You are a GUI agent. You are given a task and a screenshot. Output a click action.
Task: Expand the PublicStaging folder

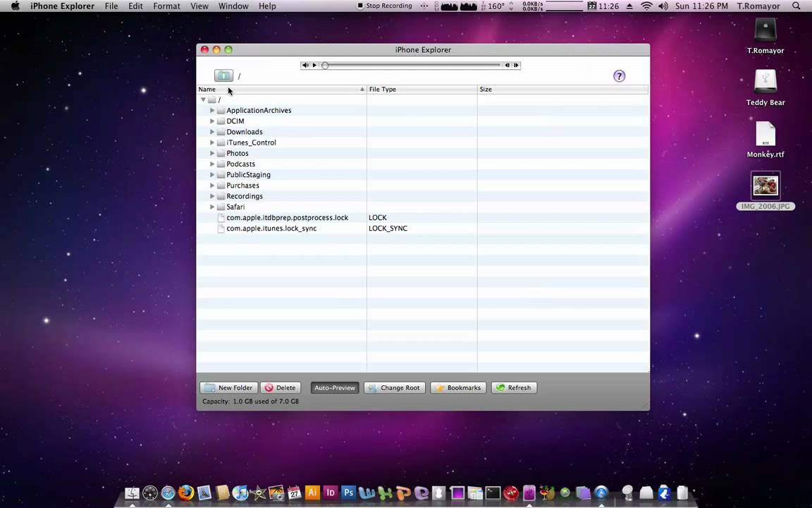click(x=211, y=175)
